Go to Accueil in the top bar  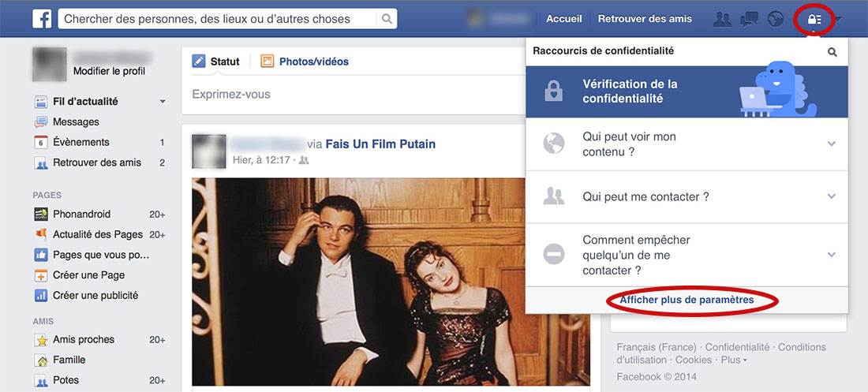pos(564,19)
